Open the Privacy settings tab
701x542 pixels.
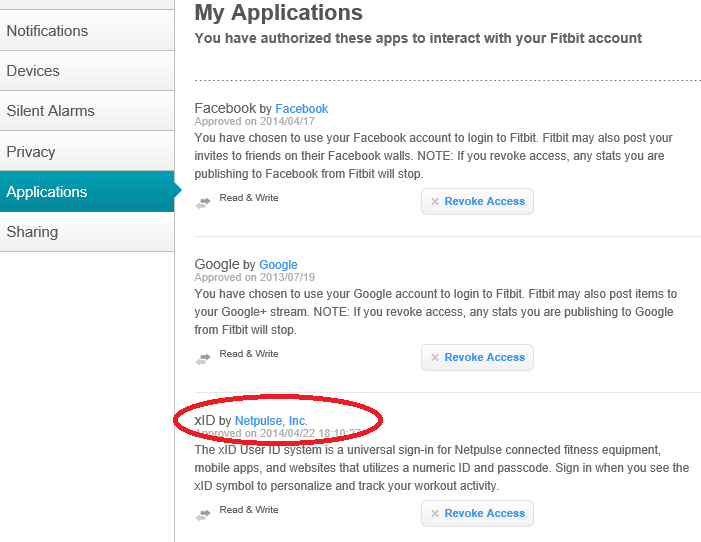pos(87,151)
